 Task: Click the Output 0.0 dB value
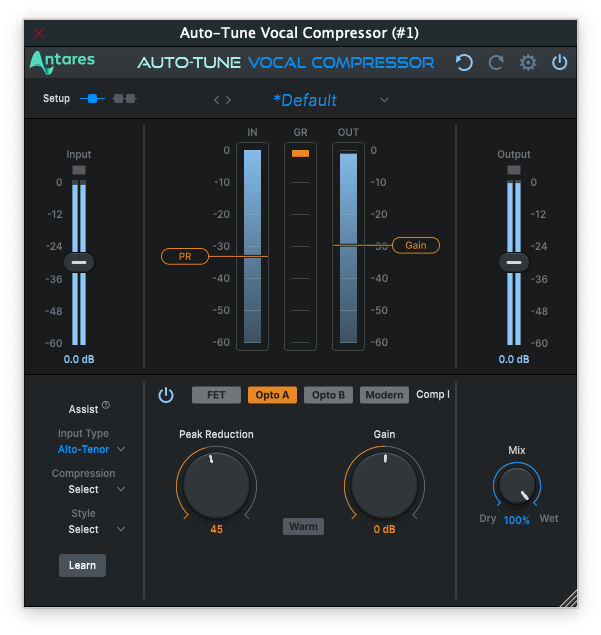514,359
